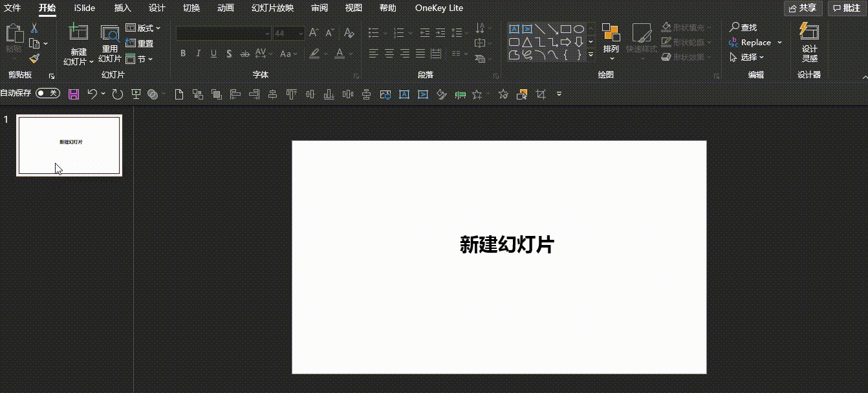Open the Replace dropdown arrow

click(779, 43)
